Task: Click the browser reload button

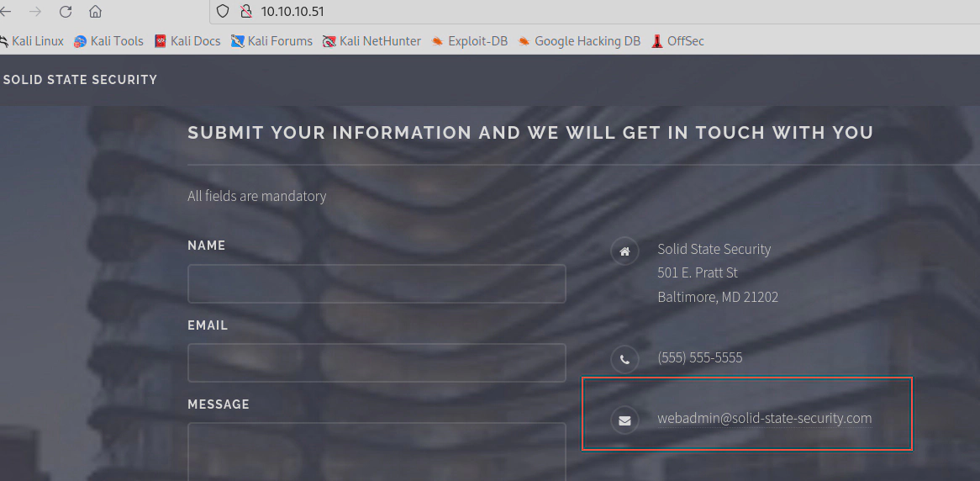Action: click(x=66, y=12)
